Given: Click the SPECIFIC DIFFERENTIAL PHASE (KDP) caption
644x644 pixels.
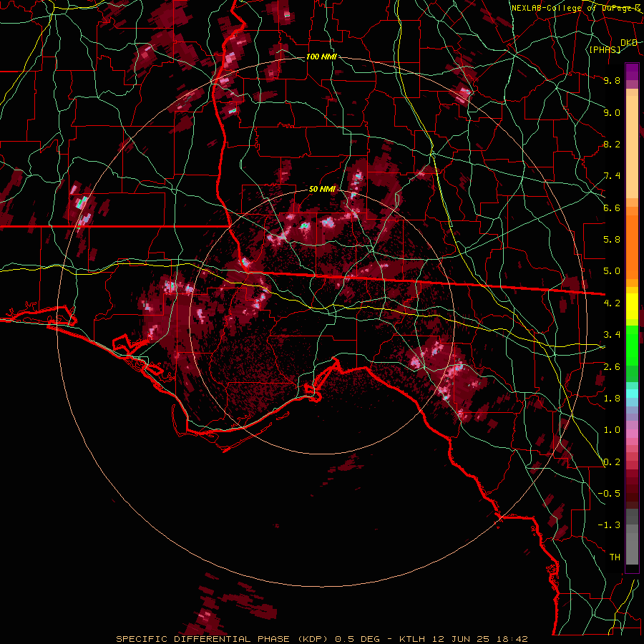Looking at the screenshot, I should 221,639.
